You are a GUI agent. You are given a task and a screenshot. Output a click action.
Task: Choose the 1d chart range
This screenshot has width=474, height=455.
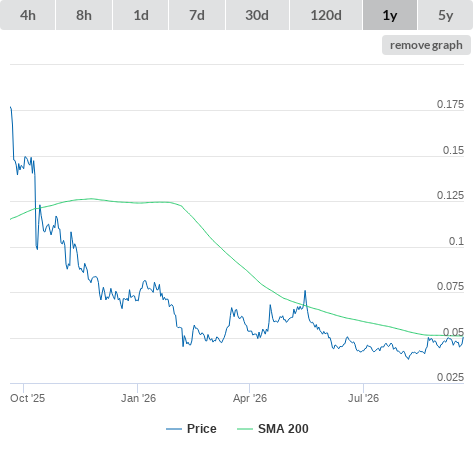[141, 15]
